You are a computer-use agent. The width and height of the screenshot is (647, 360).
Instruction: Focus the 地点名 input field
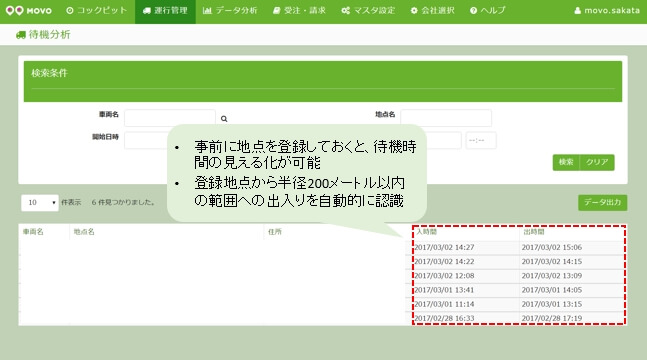click(446, 118)
